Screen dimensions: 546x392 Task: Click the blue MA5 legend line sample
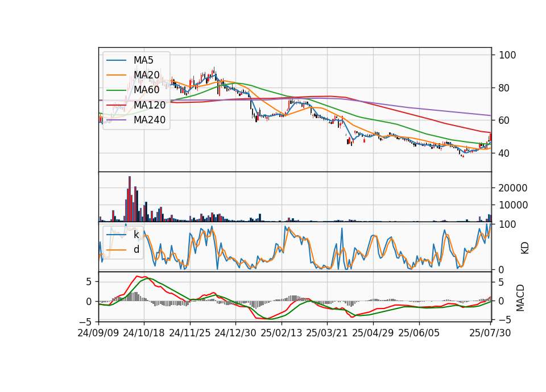[x=116, y=60]
